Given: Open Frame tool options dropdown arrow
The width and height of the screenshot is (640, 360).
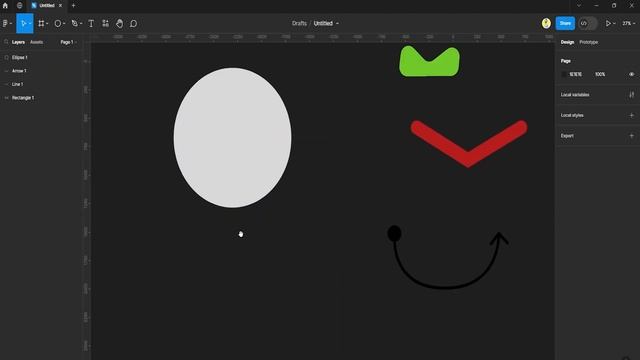Looking at the screenshot, I should [x=47, y=24].
